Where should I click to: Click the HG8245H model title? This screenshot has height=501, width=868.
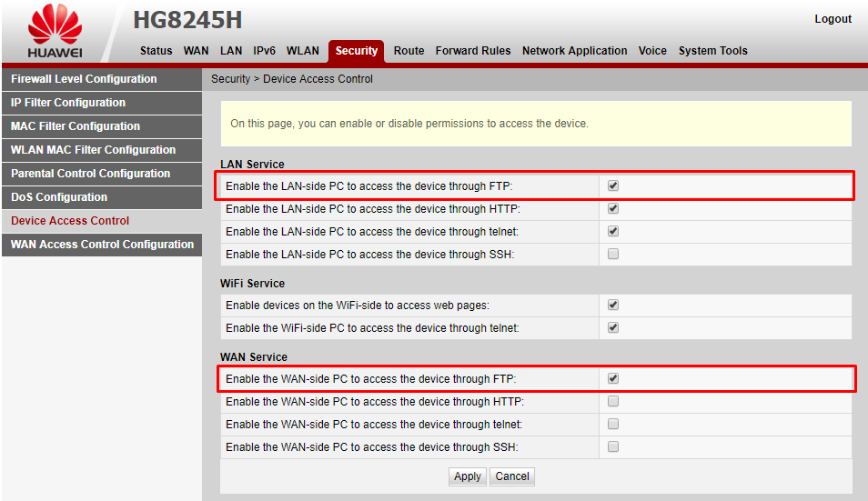coord(187,20)
